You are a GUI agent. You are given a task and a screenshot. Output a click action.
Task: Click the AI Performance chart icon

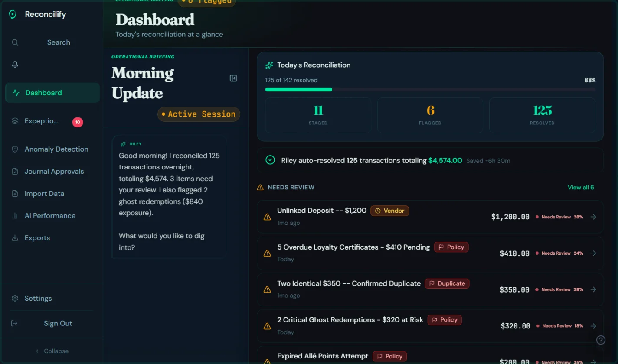pyautogui.click(x=15, y=216)
